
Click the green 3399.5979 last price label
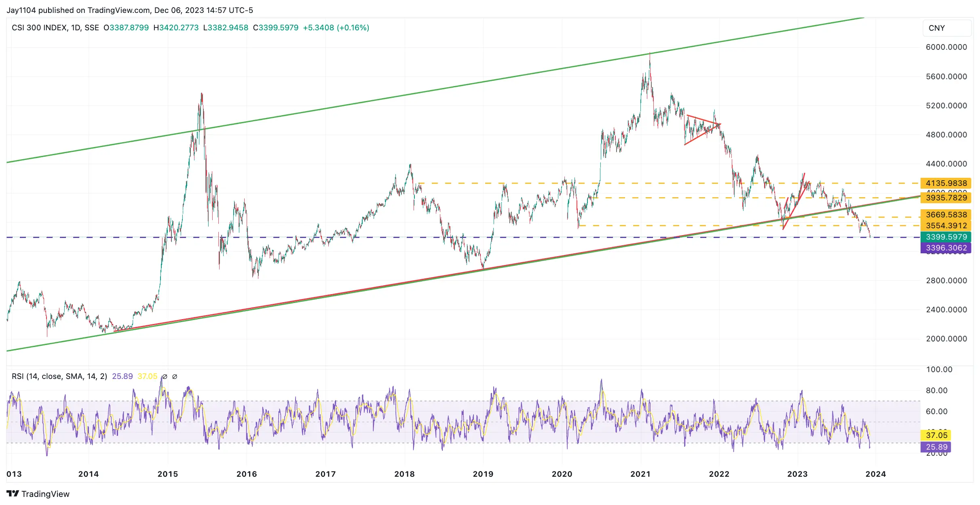click(946, 237)
